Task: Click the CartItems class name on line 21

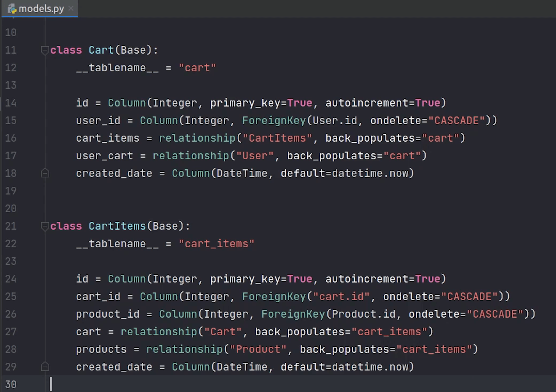Action: pyautogui.click(x=117, y=226)
